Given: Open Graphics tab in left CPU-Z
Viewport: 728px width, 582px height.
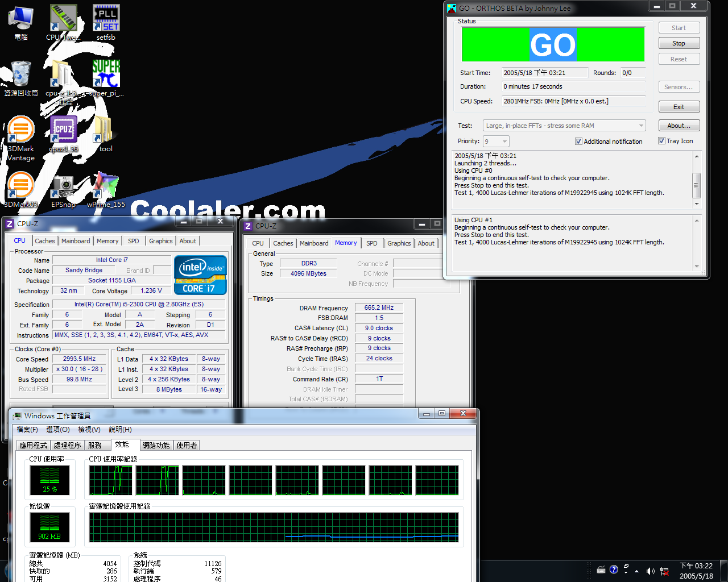Looking at the screenshot, I should click(x=161, y=241).
